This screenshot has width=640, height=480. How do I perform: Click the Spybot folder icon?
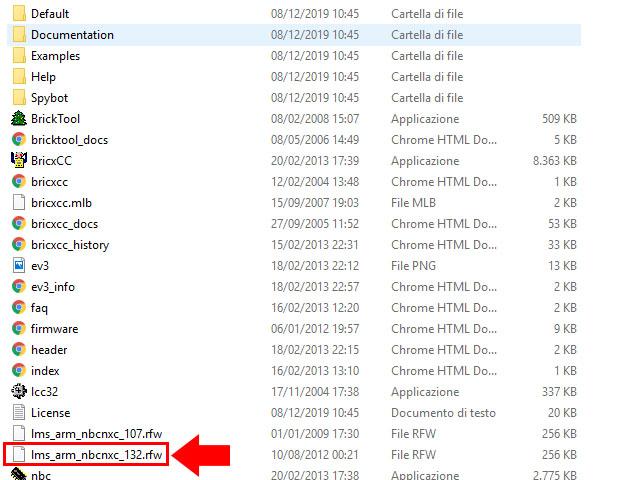pos(18,98)
